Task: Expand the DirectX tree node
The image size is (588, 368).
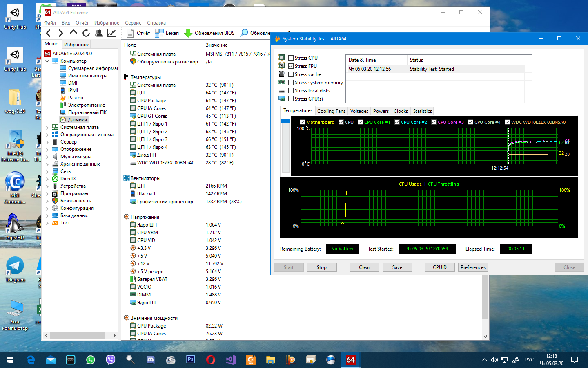Action: (x=47, y=179)
